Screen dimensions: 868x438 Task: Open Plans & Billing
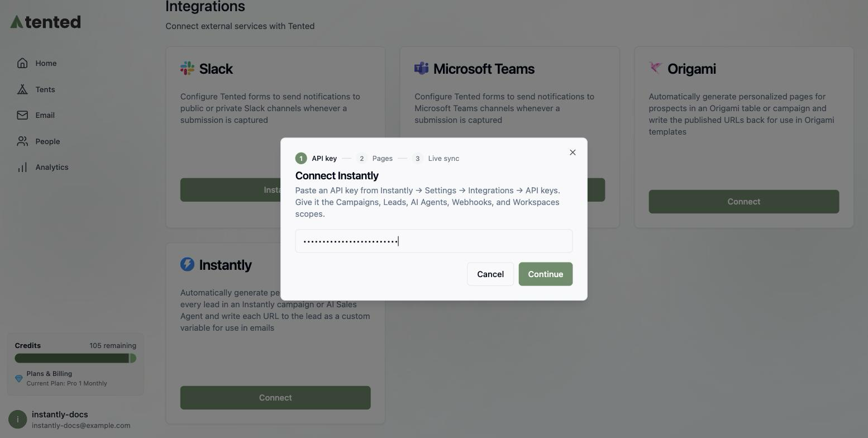point(49,374)
